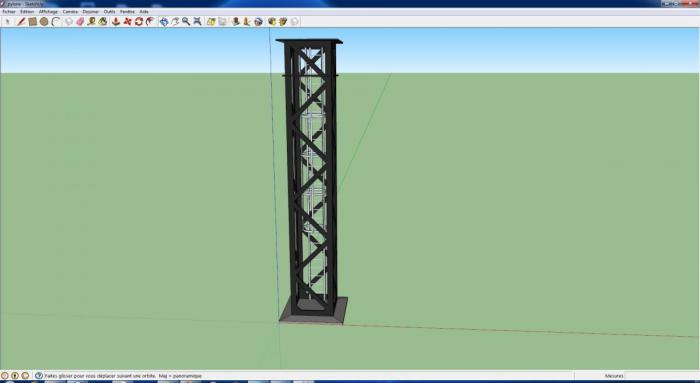Open the Fenêtre menu

(128, 12)
